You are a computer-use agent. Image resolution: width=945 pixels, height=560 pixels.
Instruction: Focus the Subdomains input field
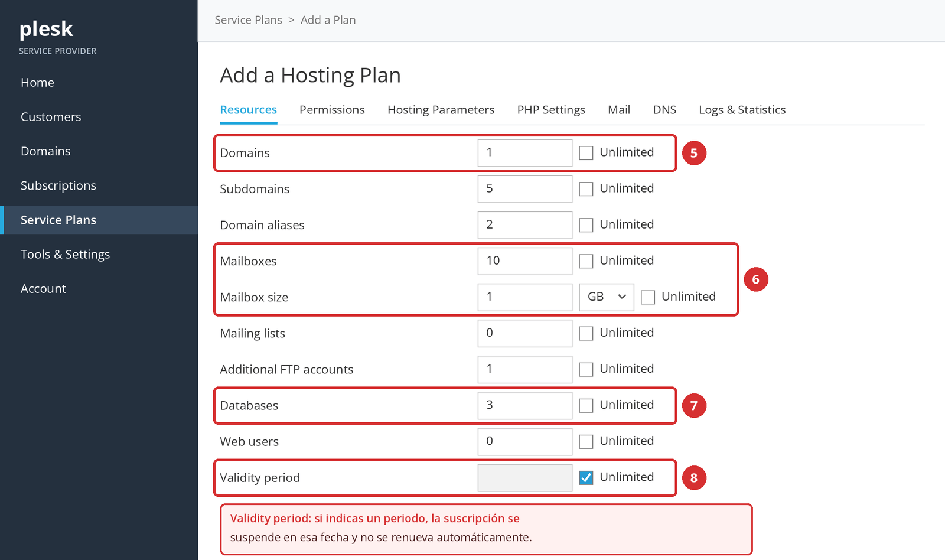[x=525, y=189]
